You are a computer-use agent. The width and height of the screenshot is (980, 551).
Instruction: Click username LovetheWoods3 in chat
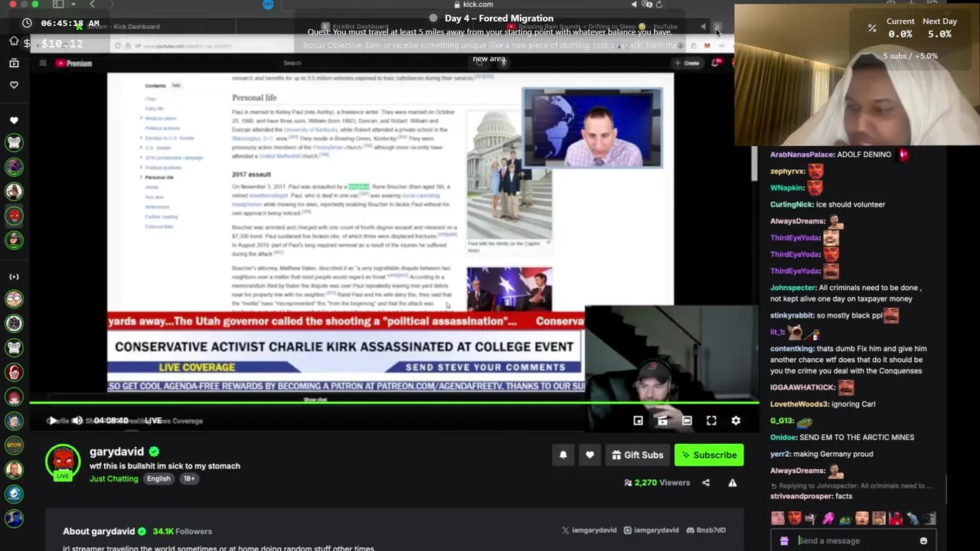799,404
